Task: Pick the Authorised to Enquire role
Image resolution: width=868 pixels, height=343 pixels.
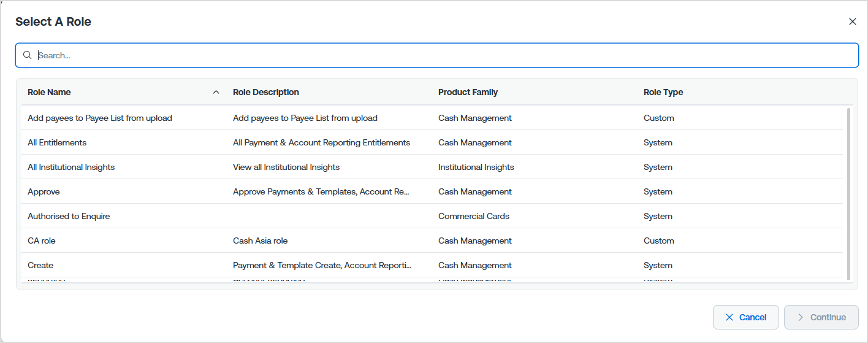Action: pos(432,216)
